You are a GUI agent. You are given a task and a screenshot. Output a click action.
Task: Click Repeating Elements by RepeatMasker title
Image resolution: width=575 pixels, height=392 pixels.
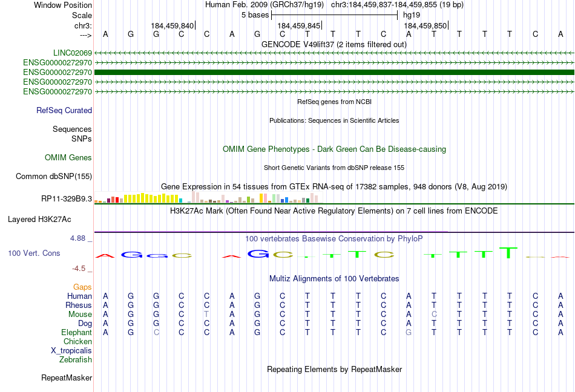coord(334,369)
